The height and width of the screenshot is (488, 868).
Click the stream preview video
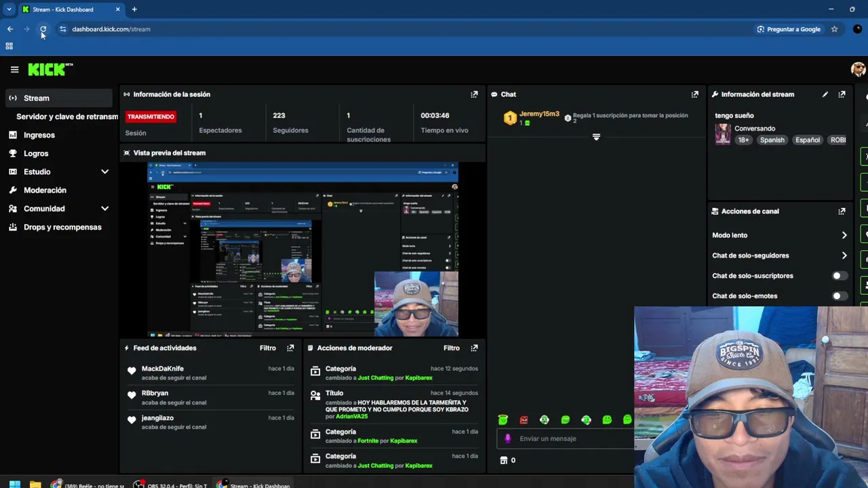303,249
